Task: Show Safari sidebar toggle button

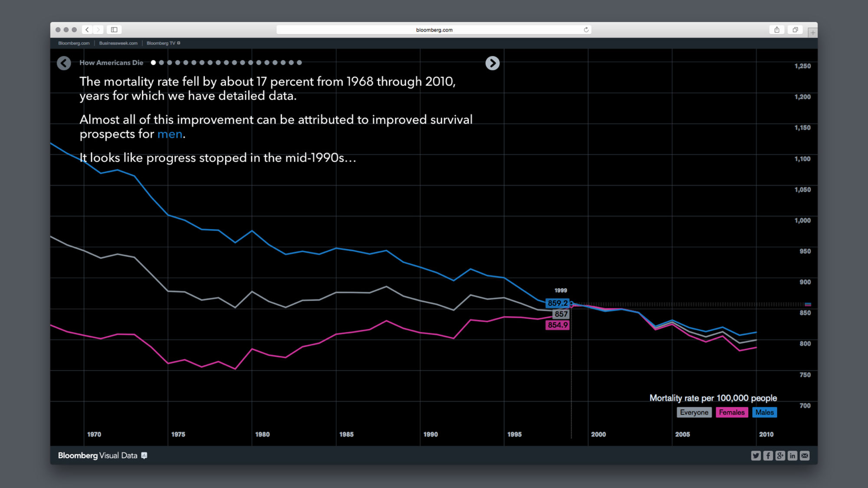Action: (x=114, y=29)
